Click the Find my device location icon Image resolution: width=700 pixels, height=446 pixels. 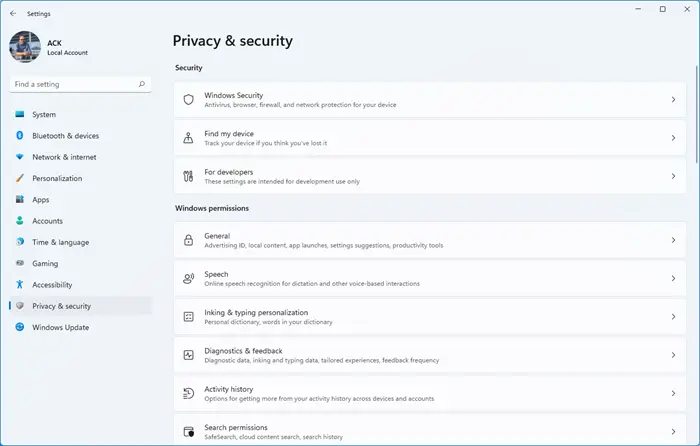pos(188,138)
